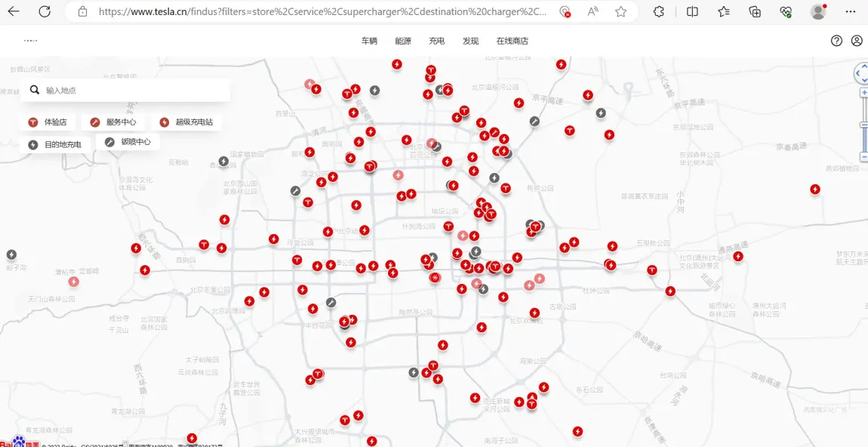Open the browser profile avatar
868x447 pixels.
point(818,11)
